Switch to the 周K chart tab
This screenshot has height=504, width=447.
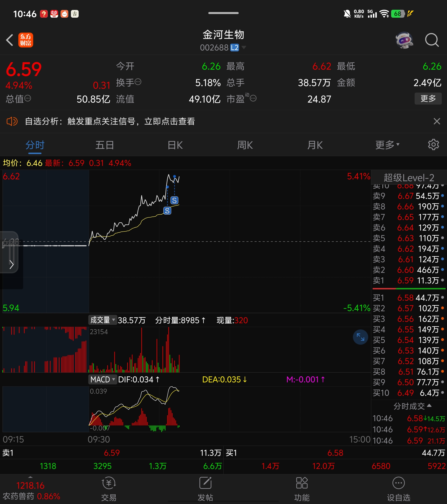[245, 145]
